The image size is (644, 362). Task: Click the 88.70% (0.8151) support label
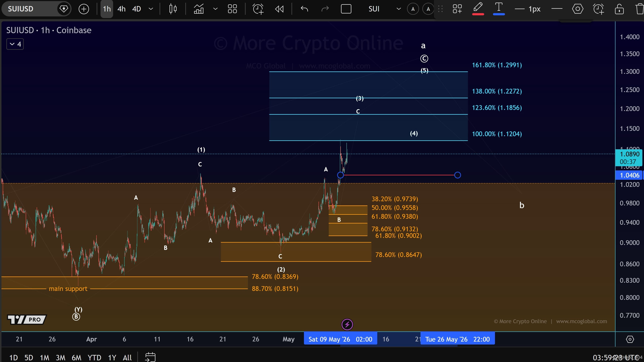click(x=275, y=289)
